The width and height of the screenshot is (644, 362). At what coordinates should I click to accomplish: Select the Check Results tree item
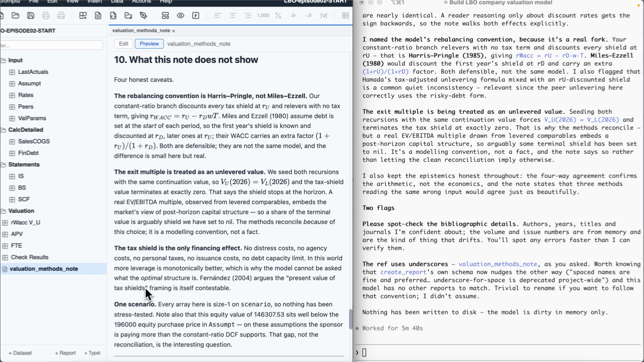click(x=30, y=257)
